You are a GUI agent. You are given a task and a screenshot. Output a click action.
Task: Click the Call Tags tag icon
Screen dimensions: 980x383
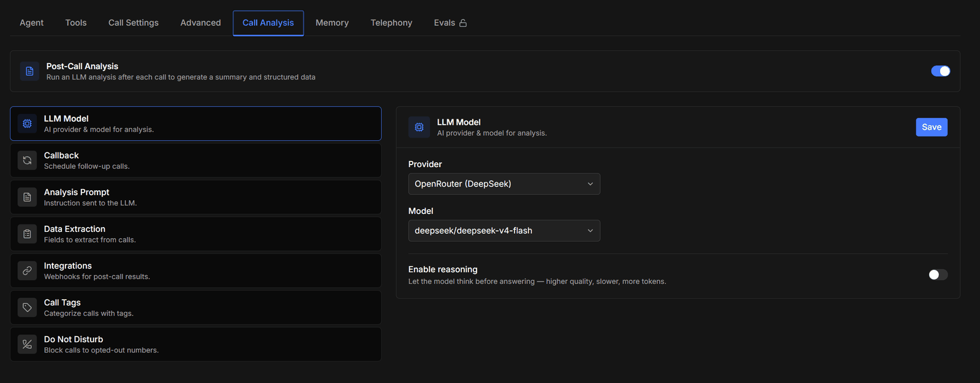click(27, 307)
